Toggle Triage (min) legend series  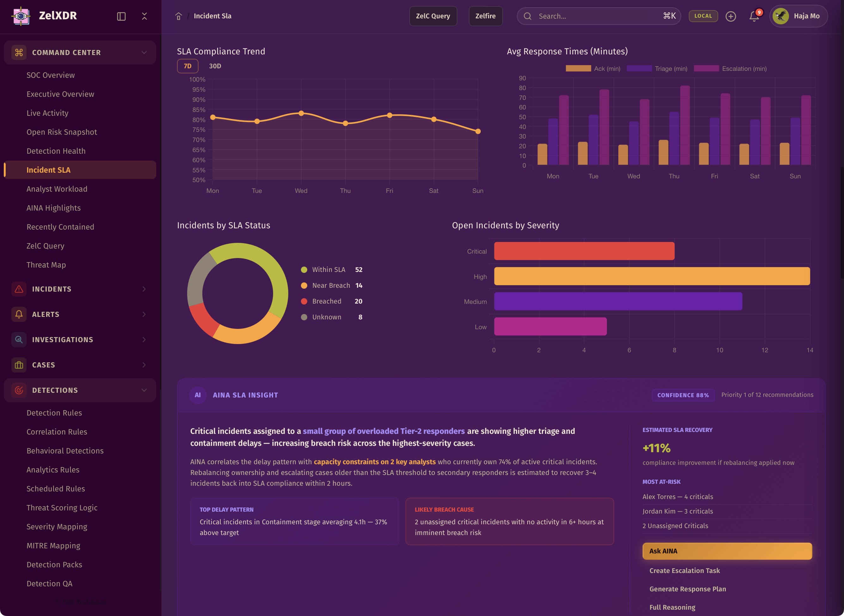click(671, 69)
